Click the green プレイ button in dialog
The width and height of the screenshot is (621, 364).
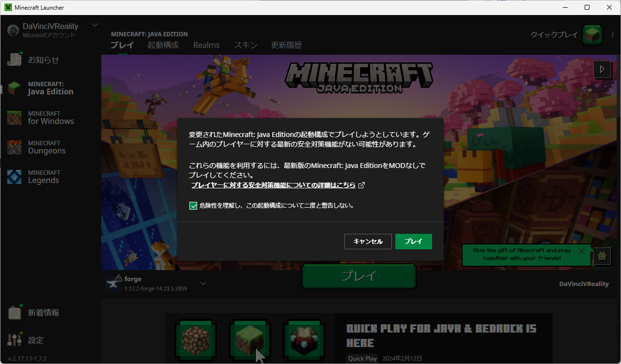413,242
